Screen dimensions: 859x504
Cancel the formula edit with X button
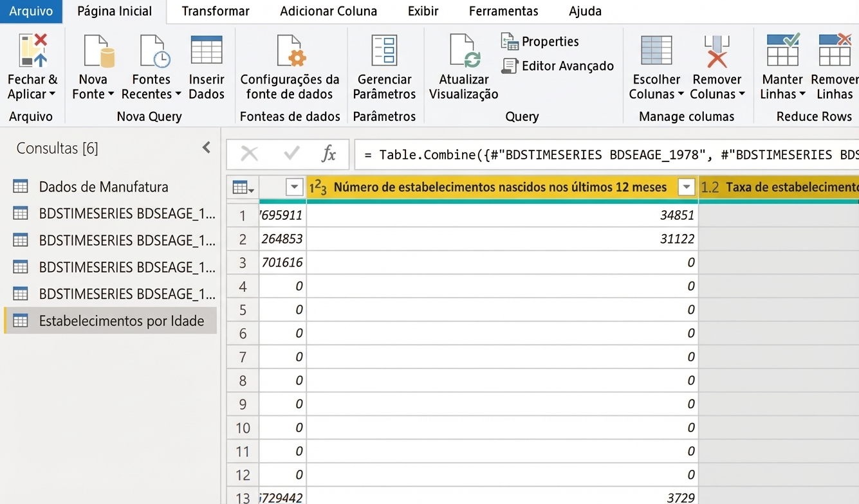[249, 154]
